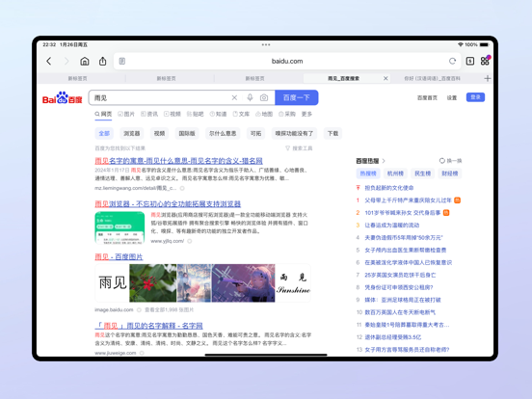
Task: Open result 雨见的名字解释 名字网
Action: tap(148, 326)
